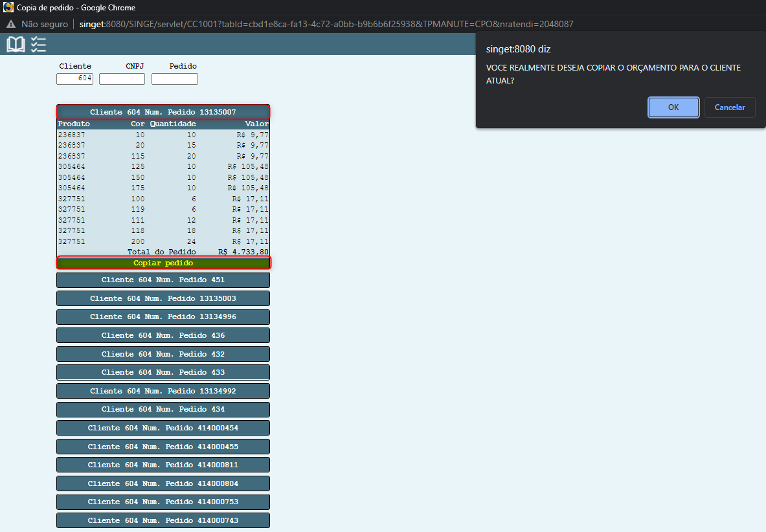This screenshot has height=532, width=766.
Task: Click the 'Não seguro' warning icon
Action: point(11,24)
